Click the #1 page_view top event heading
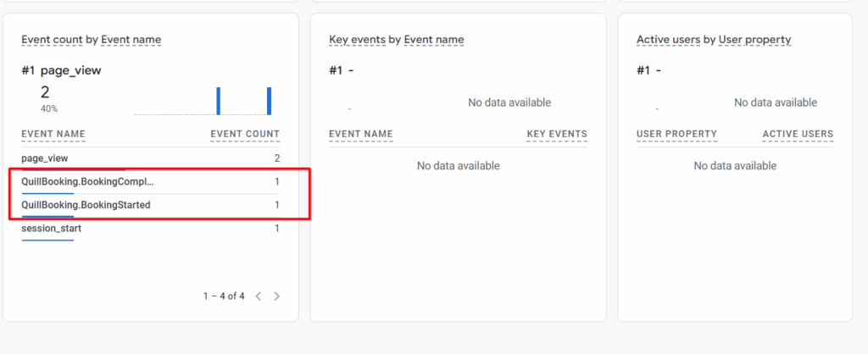The height and width of the screenshot is (354, 868). [x=61, y=71]
